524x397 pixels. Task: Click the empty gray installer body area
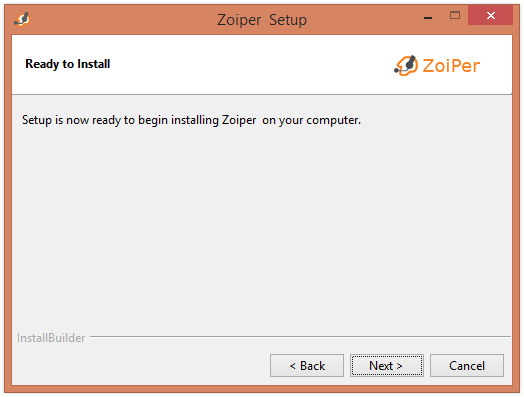pos(262,227)
